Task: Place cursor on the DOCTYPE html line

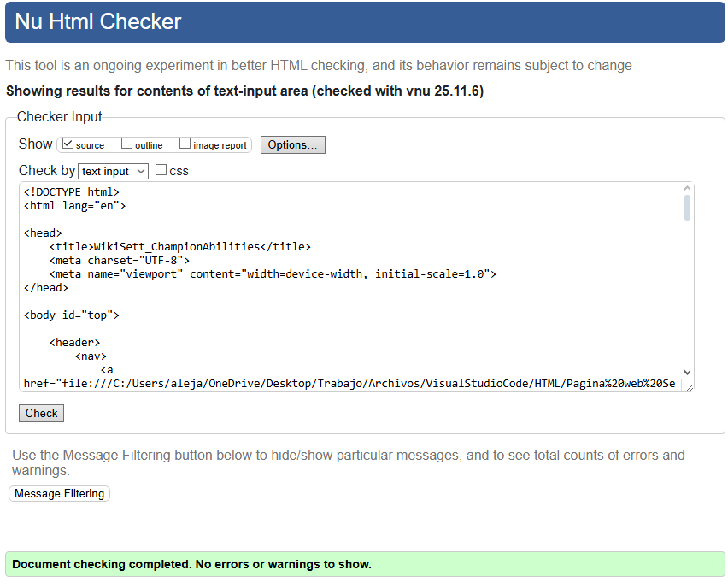Action: click(72, 192)
